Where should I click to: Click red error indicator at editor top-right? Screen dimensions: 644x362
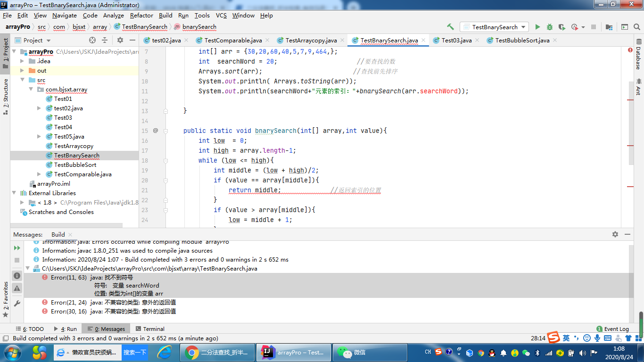click(630, 50)
